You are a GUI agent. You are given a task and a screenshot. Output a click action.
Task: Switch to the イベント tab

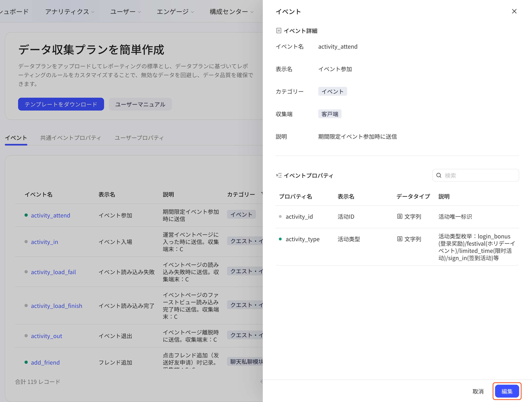(16, 138)
